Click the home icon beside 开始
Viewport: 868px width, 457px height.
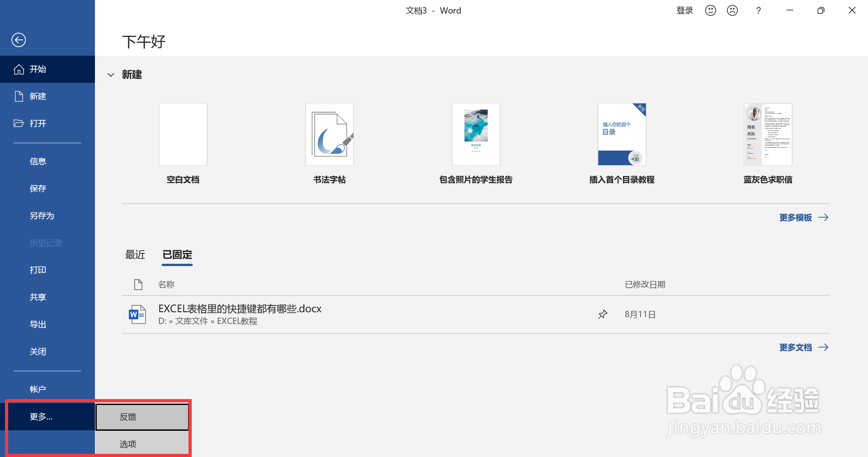[19, 69]
